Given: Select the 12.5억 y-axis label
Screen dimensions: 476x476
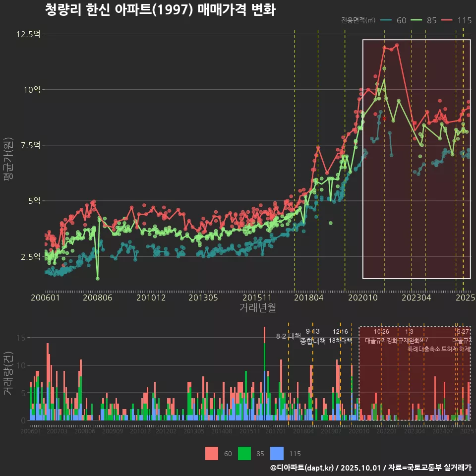Looking at the screenshot, I should tap(28, 34).
